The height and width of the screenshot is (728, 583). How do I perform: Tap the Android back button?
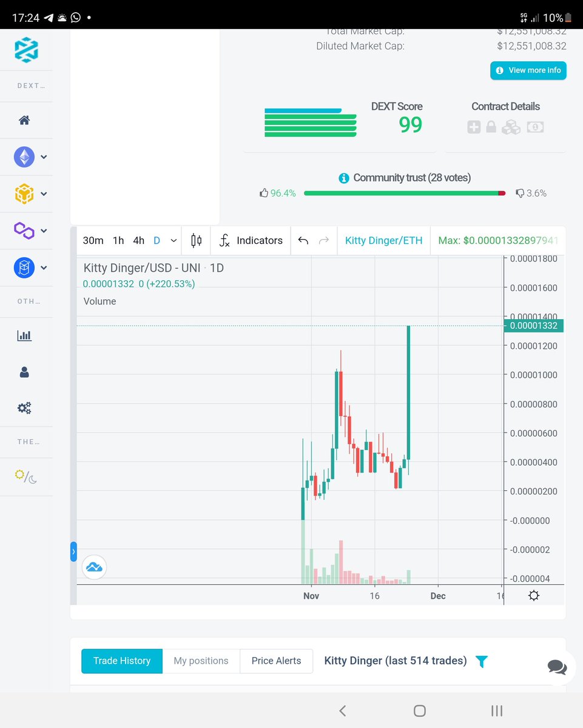(x=343, y=710)
